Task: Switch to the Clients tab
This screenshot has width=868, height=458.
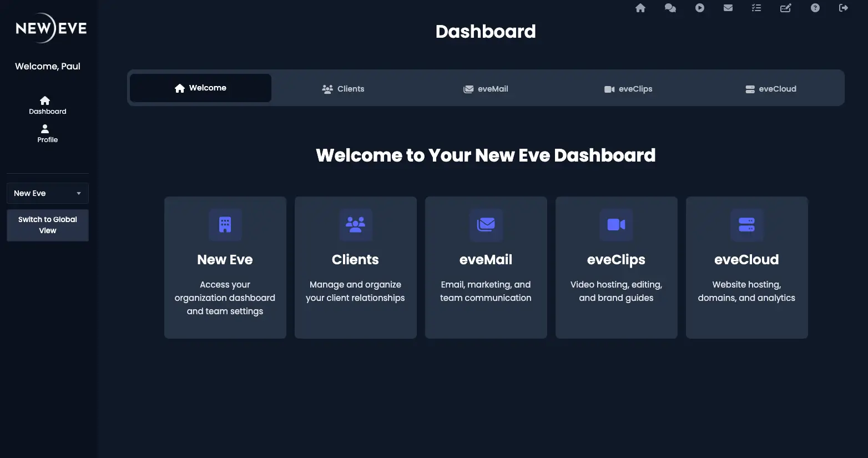Action: pyautogui.click(x=343, y=89)
